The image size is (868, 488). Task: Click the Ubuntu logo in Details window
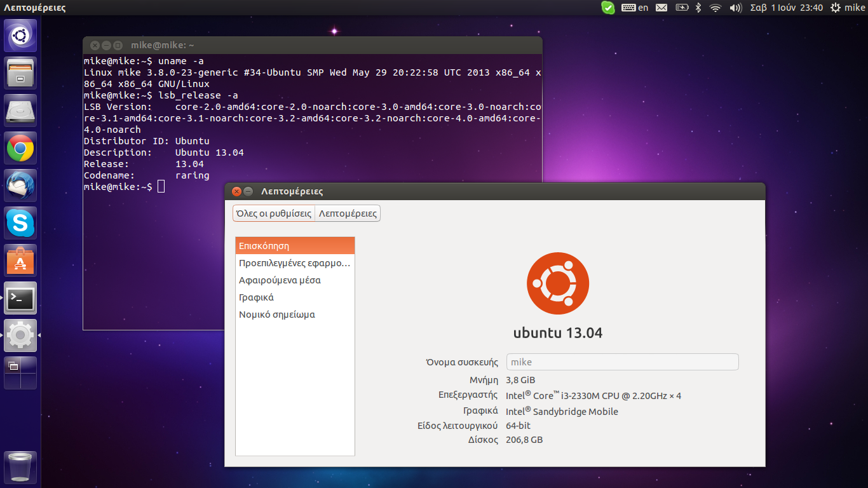click(x=558, y=283)
